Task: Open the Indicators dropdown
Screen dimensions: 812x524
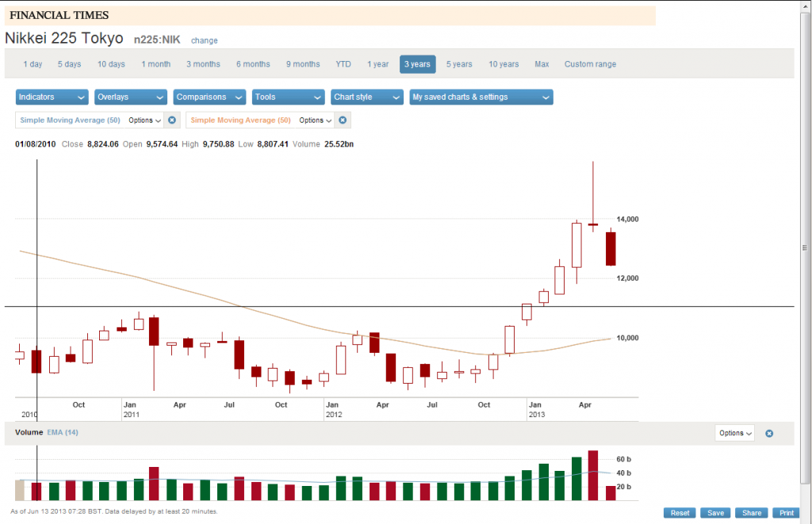Action: click(x=52, y=97)
